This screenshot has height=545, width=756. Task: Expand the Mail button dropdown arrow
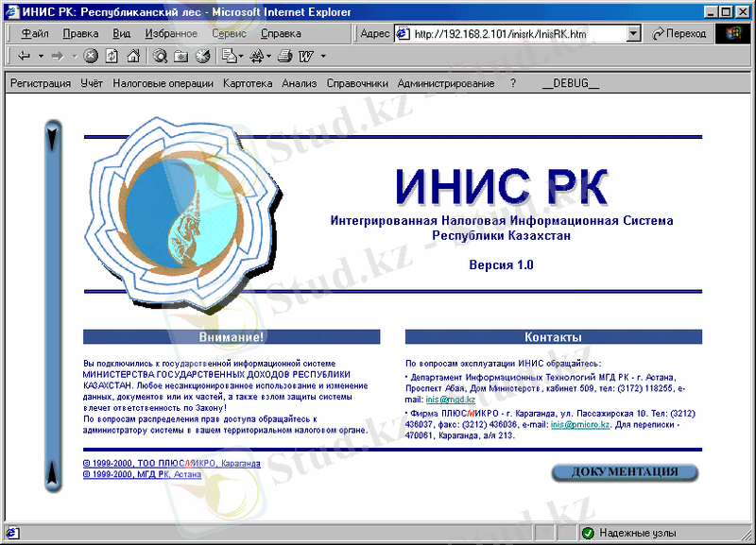pyautogui.click(x=241, y=57)
